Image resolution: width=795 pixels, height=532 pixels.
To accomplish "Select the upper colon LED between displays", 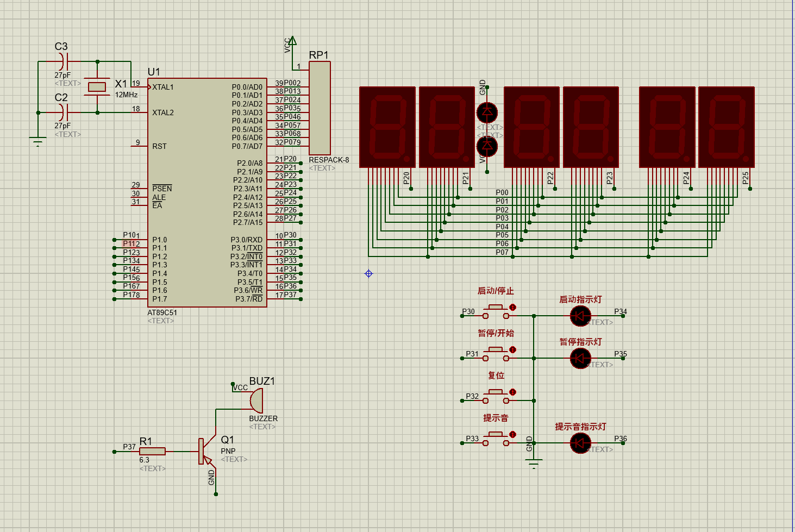I will tap(487, 112).
